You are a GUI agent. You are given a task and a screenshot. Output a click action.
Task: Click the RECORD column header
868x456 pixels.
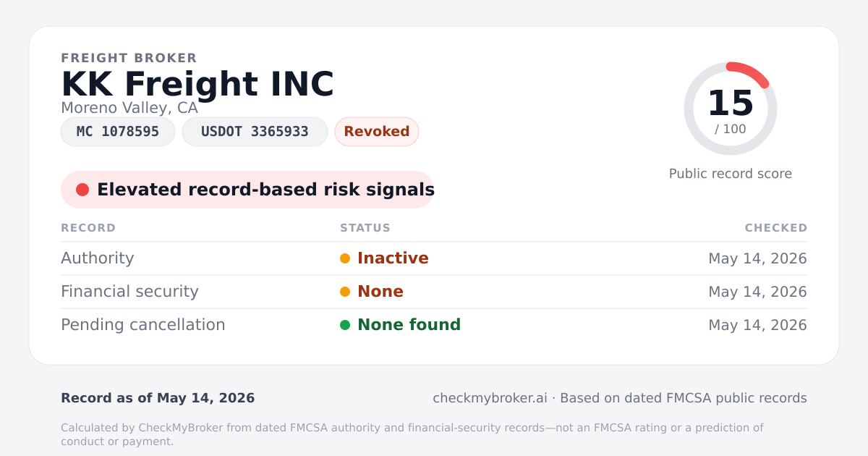[88, 228]
